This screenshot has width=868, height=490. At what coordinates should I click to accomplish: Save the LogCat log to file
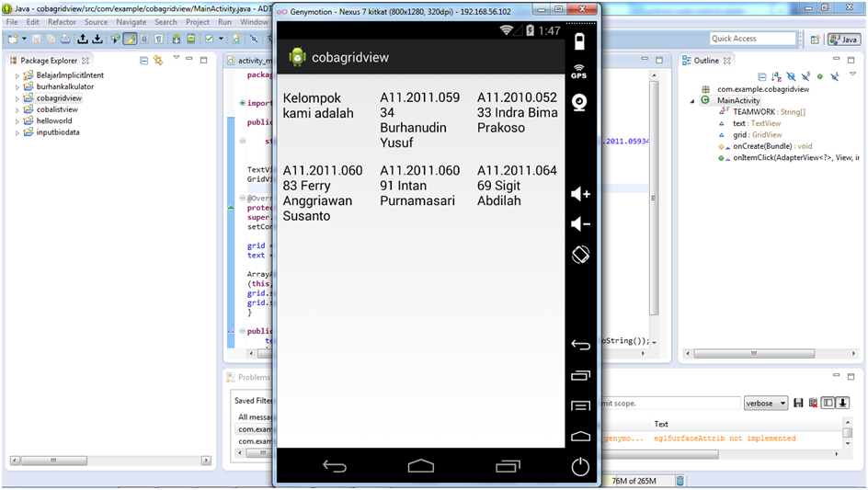tap(798, 403)
